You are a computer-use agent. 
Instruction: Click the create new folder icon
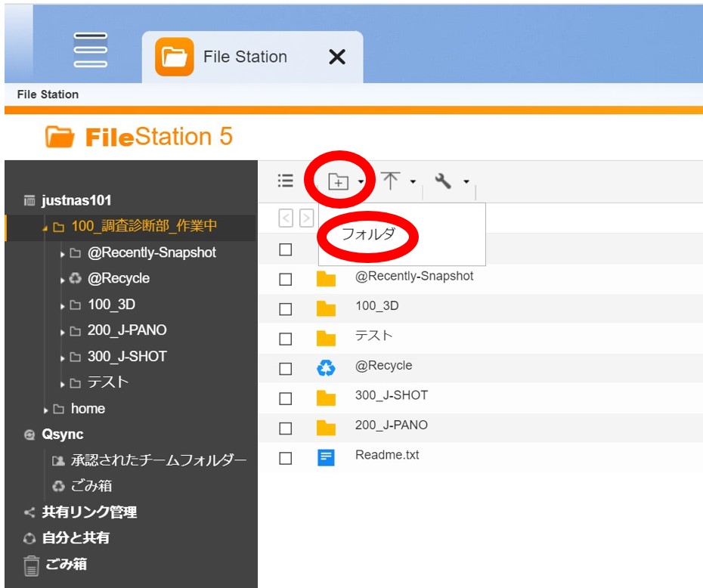click(x=338, y=181)
